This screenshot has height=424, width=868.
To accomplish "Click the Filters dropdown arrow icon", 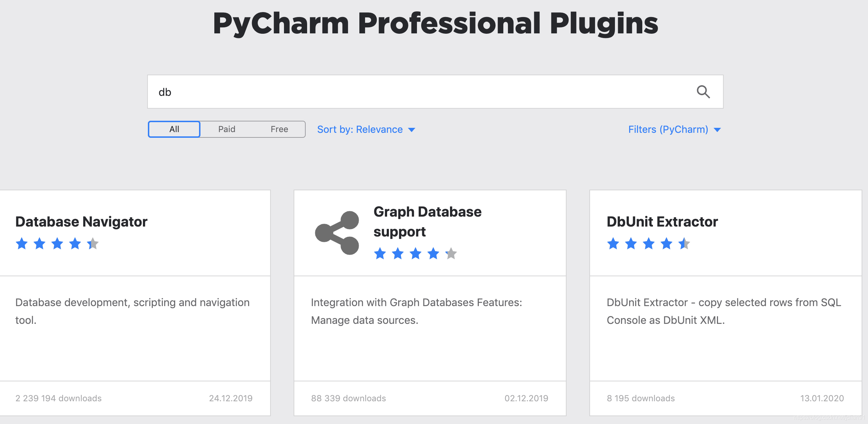I will click(717, 130).
